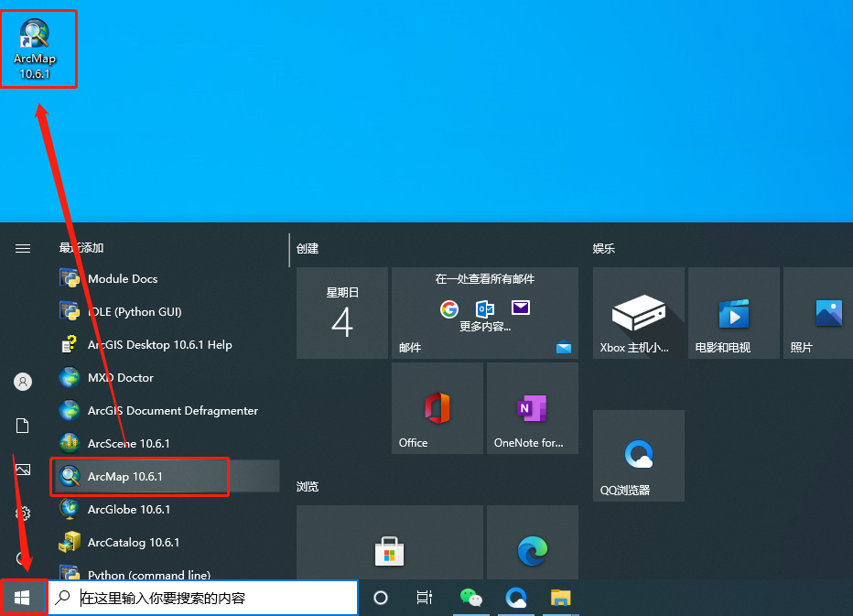
Task: Launch MXD Doctor
Action: (x=166, y=378)
